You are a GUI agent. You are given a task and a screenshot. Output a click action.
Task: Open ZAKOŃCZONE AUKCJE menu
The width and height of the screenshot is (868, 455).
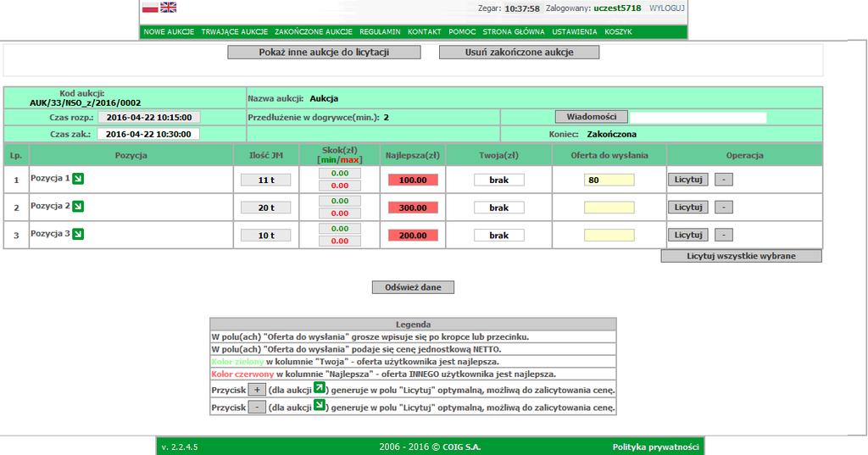coord(314,32)
